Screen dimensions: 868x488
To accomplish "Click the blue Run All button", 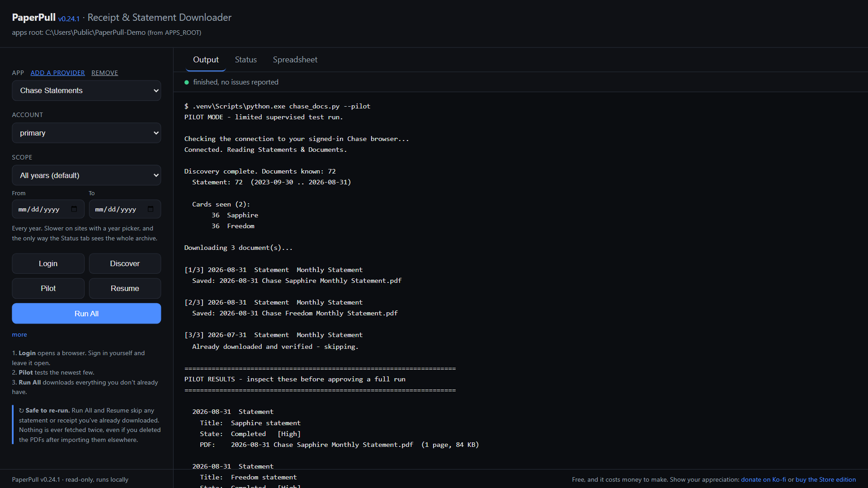I will pyautogui.click(x=86, y=314).
